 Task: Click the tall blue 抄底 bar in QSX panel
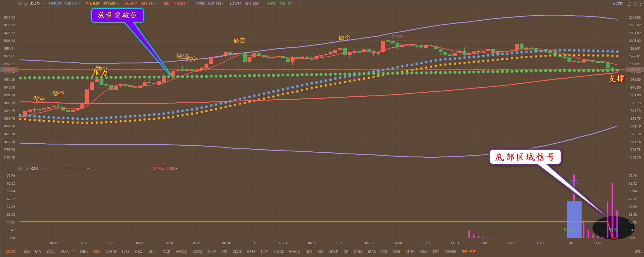tap(574, 219)
